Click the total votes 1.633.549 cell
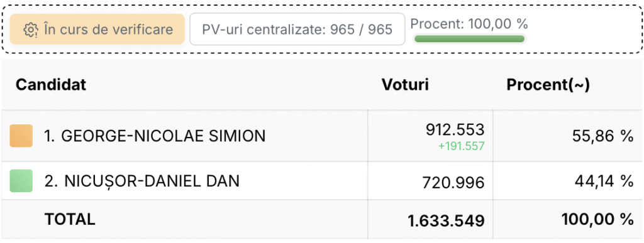 447,221
